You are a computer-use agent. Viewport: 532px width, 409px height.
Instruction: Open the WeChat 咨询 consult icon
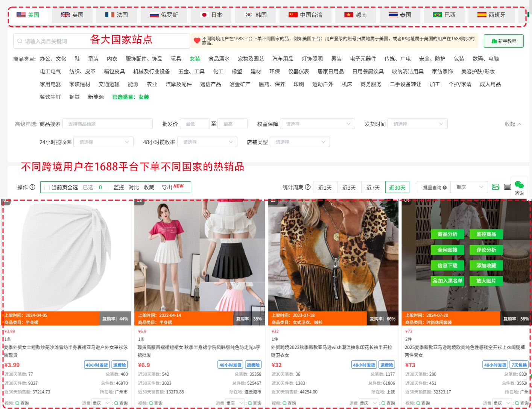(519, 187)
